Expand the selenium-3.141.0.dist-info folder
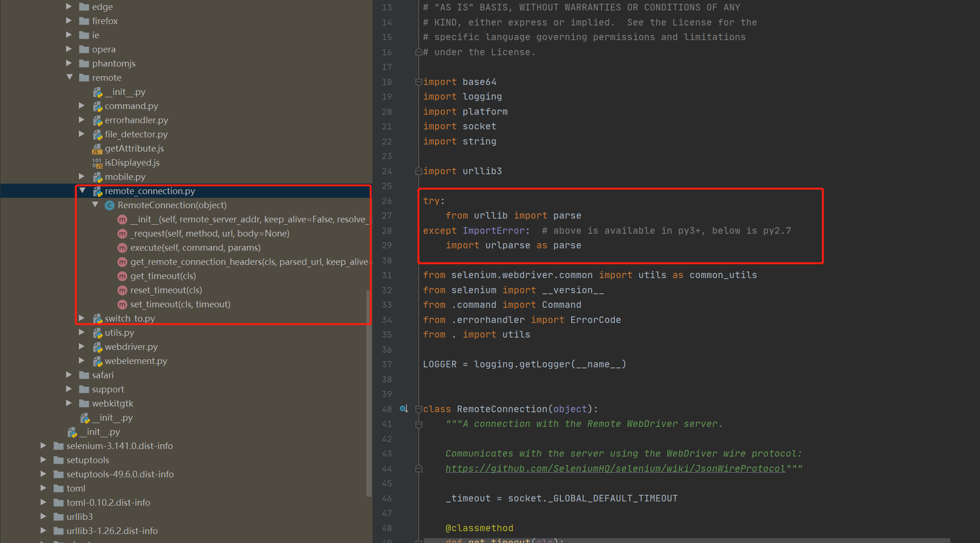The height and width of the screenshot is (543, 980). tap(43, 446)
